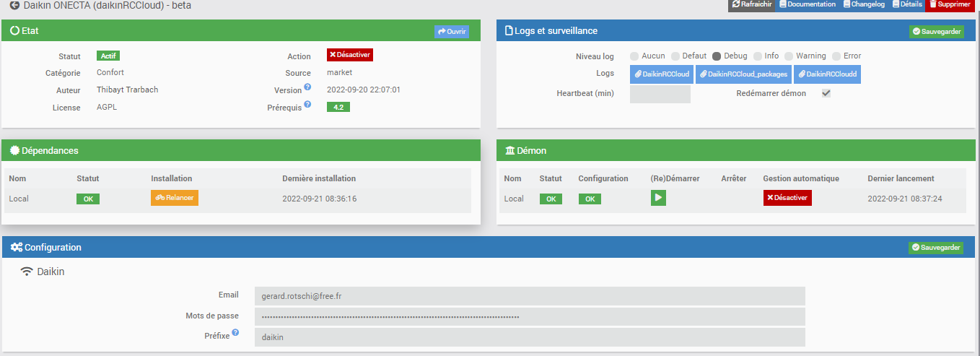
Task: Click the Heartbeat (min) input field
Action: 660,94
